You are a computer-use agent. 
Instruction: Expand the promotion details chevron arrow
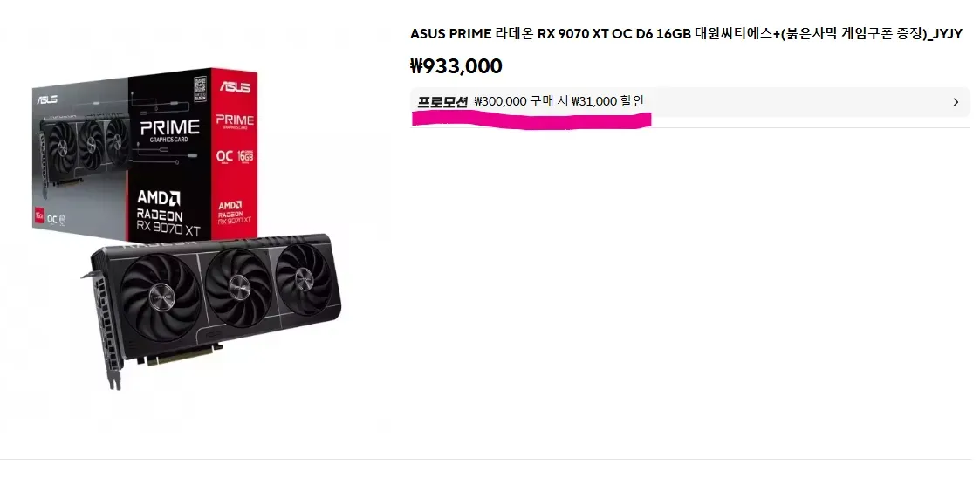pos(955,102)
